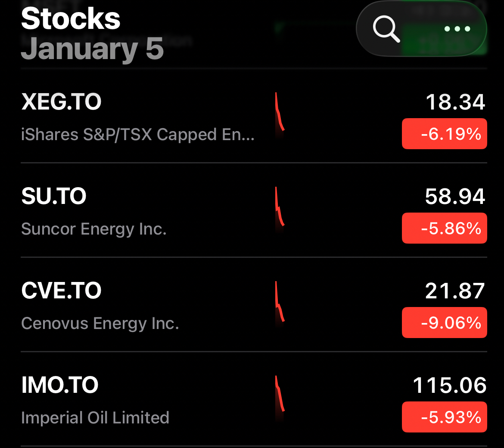Viewport: 504px width, 448px height.
Task: Open the three-dots more options menu
Action: 457,29
